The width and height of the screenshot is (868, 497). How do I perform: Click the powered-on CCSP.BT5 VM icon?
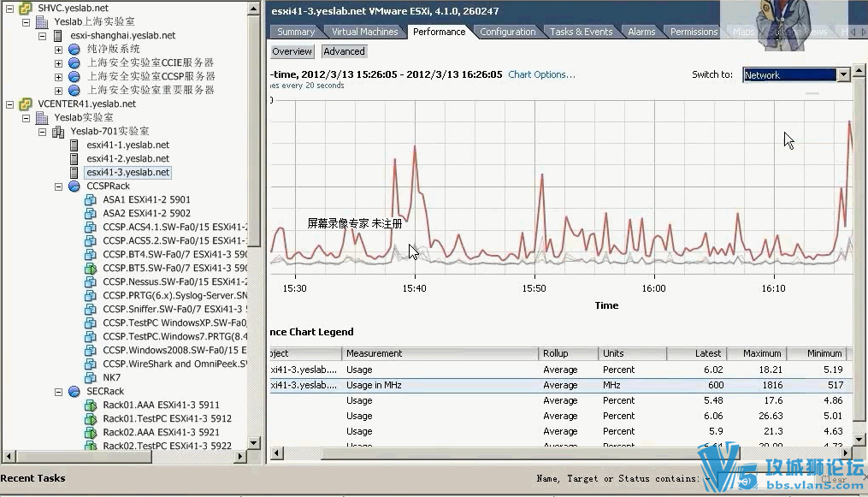[x=91, y=269]
